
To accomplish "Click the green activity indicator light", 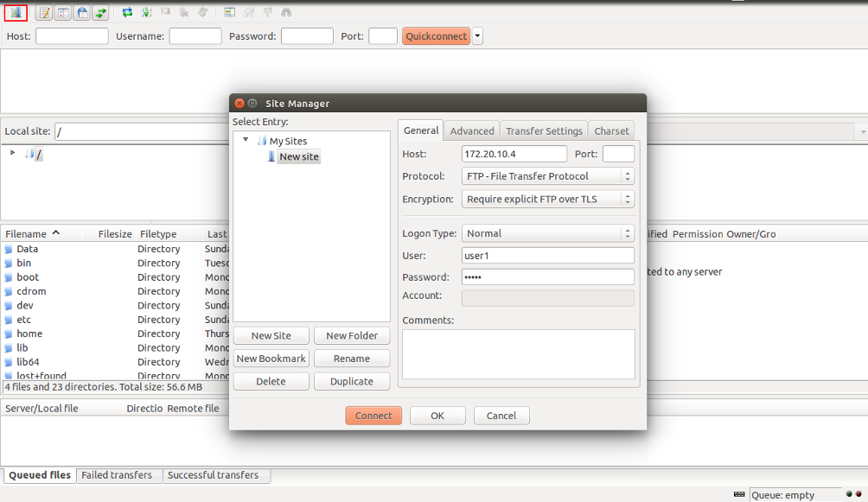I will coord(849,494).
